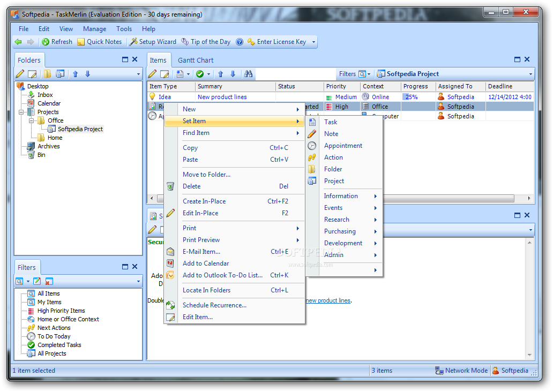Sort by Priority column header
The width and height of the screenshot is (553, 392).
(341, 86)
